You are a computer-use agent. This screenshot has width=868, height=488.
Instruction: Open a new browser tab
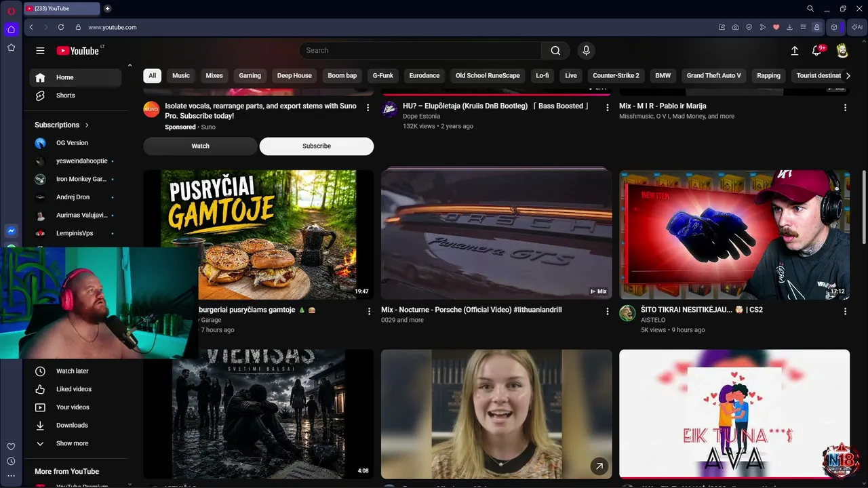point(107,9)
